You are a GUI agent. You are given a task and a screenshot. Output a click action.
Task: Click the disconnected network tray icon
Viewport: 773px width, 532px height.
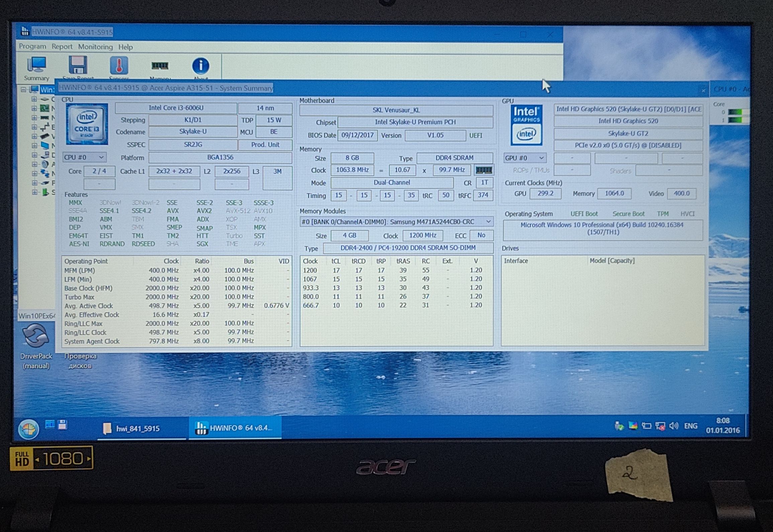click(x=660, y=426)
